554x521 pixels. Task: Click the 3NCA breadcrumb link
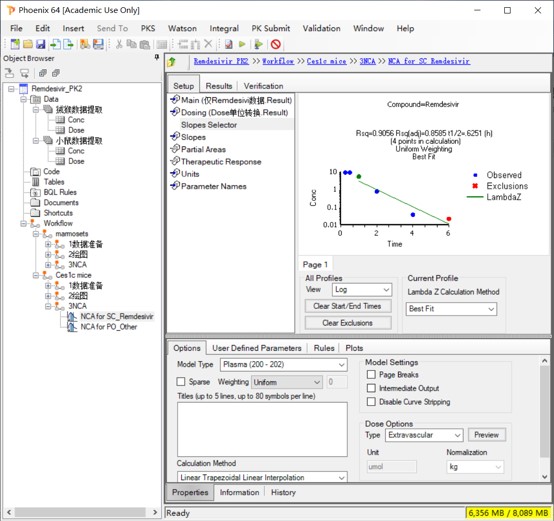[367, 61]
